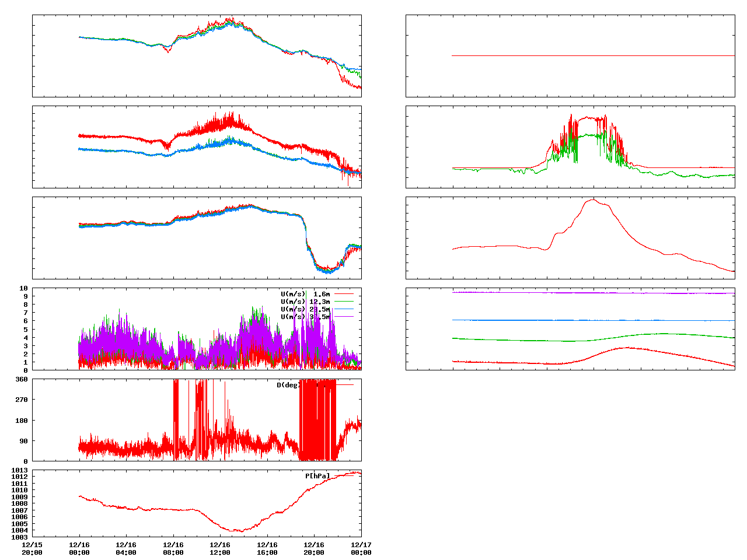Click the 'P[hPa]' legend label

pyautogui.click(x=317, y=476)
